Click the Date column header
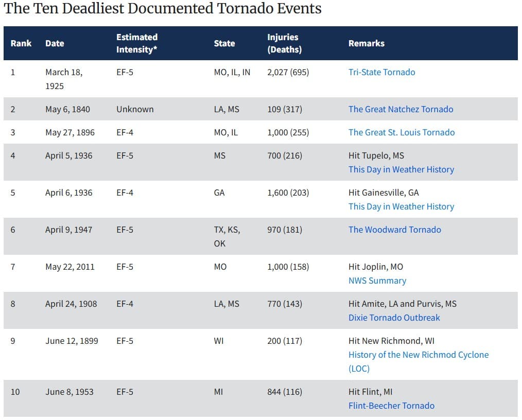Screen dimensions: 522x420 coord(55,43)
